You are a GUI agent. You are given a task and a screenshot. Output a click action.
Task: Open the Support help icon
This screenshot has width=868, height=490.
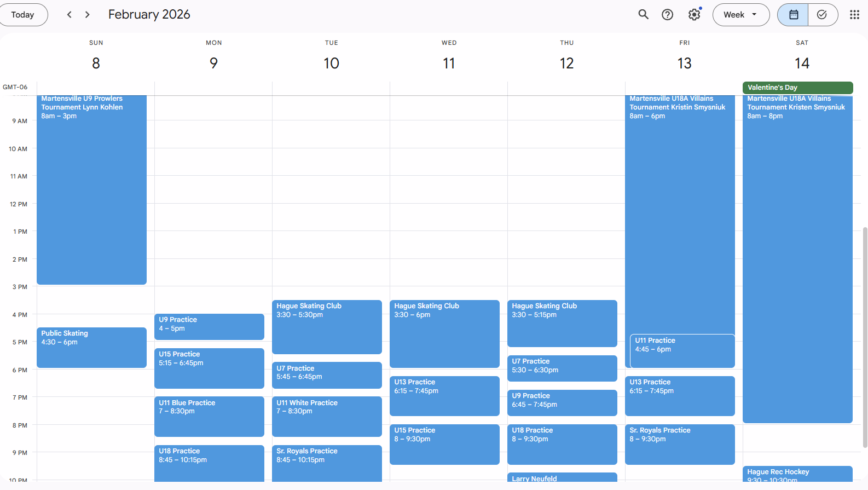click(667, 15)
